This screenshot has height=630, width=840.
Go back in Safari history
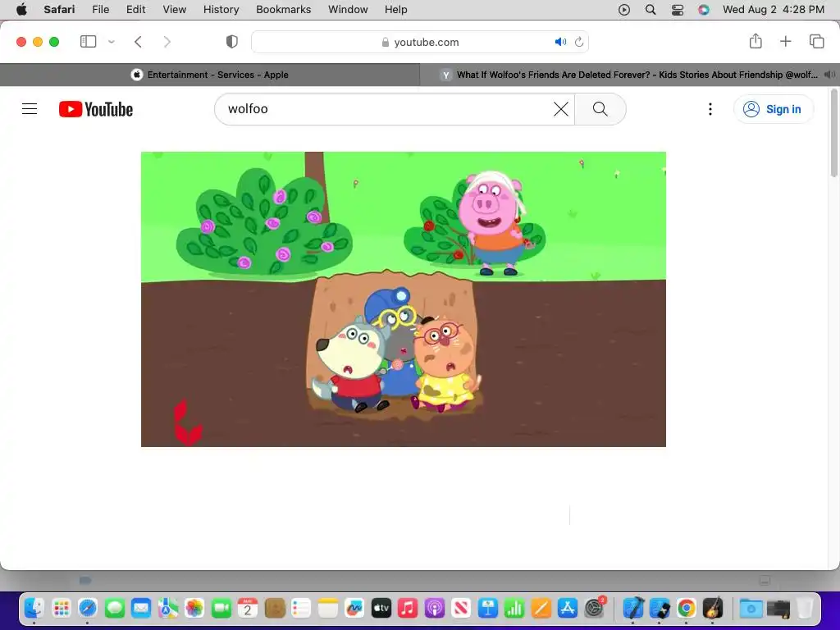138,42
